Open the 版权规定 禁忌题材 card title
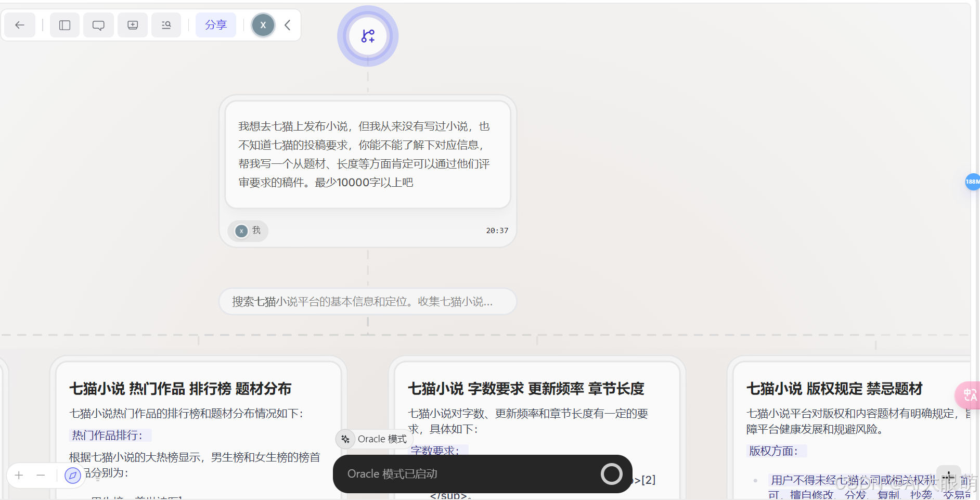This screenshot has height=500, width=980. [x=835, y=389]
